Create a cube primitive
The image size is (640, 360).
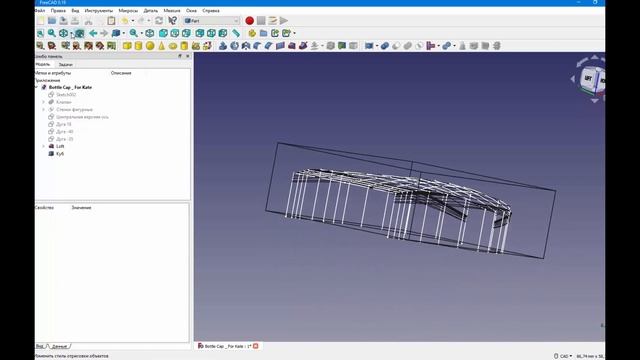(x=127, y=46)
